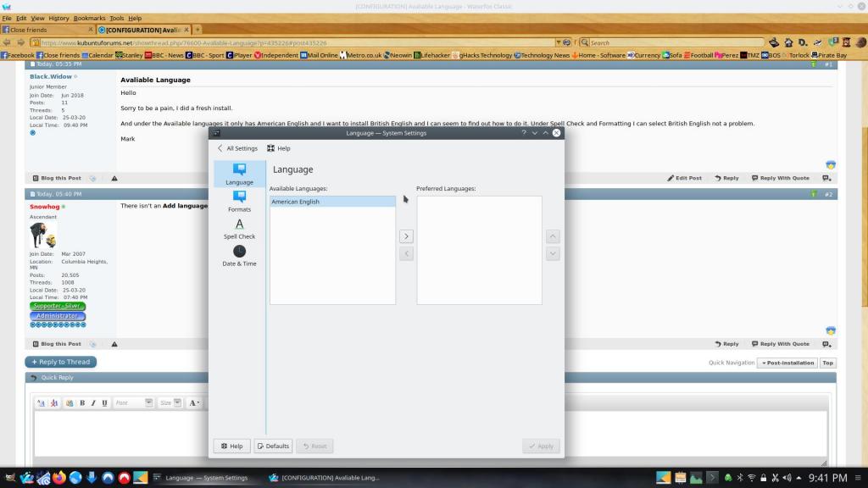868x488 pixels.
Task: Select the Spell Check module icon
Action: 239,228
